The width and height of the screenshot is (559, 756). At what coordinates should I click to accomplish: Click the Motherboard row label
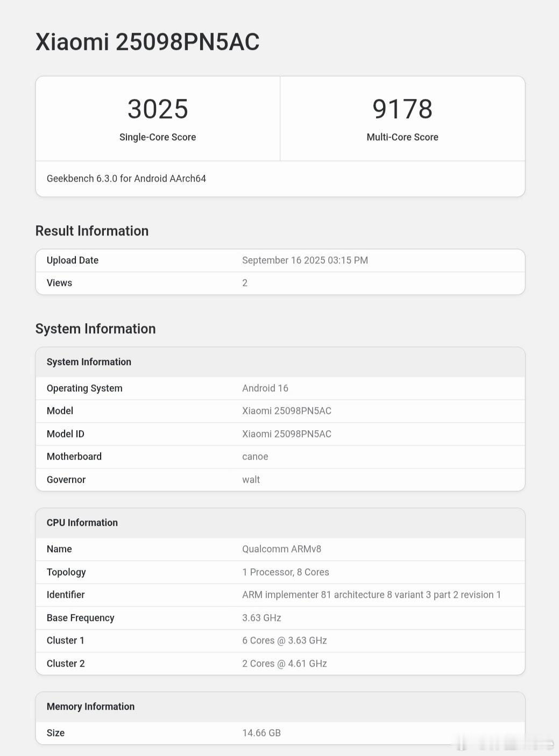coord(74,457)
